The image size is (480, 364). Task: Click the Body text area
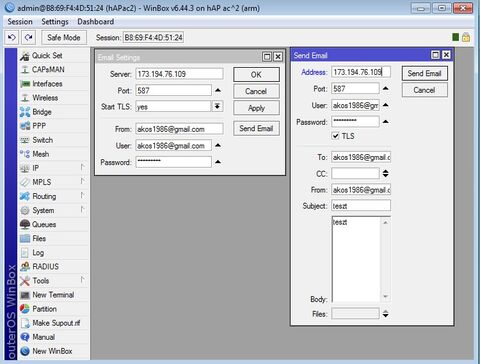click(356, 259)
